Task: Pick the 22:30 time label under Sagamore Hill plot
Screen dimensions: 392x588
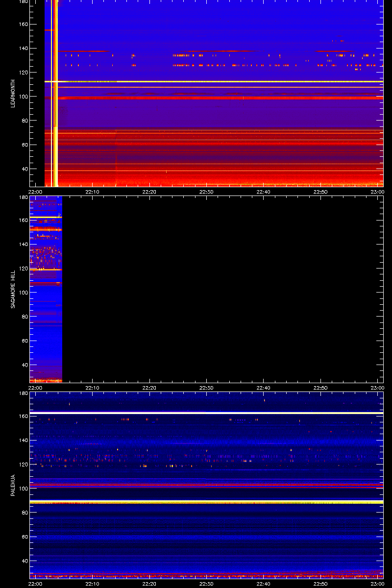Action: pyautogui.click(x=207, y=388)
